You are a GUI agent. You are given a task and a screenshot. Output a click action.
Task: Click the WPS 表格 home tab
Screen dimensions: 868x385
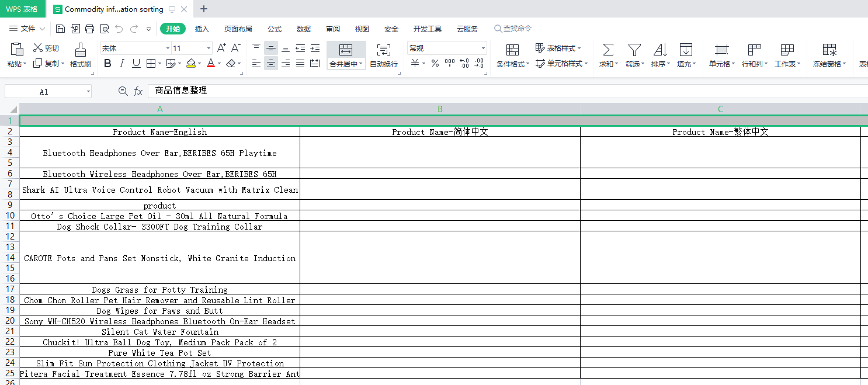click(22, 9)
